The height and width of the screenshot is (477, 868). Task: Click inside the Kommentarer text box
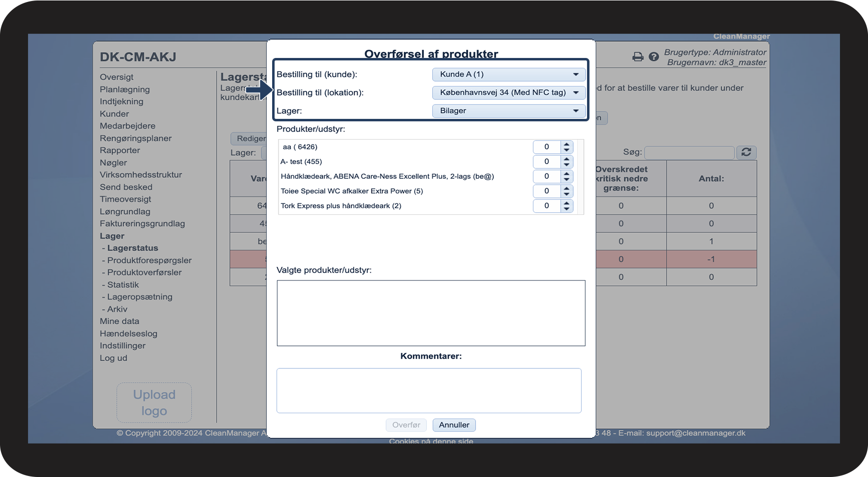click(429, 391)
